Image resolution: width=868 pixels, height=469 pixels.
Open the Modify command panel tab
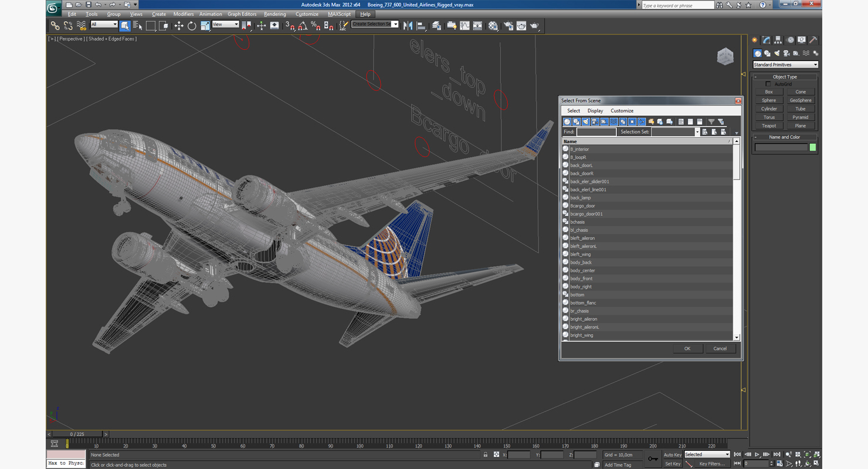(x=767, y=40)
